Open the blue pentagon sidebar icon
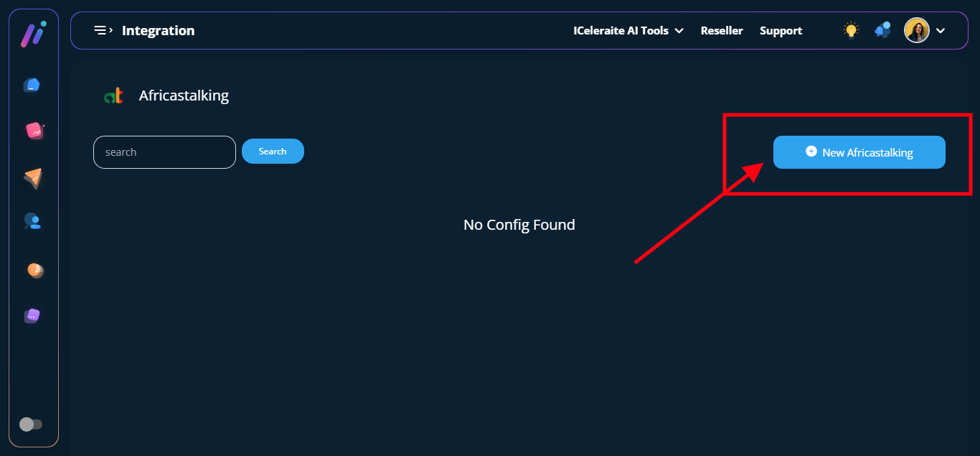 [x=32, y=85]
